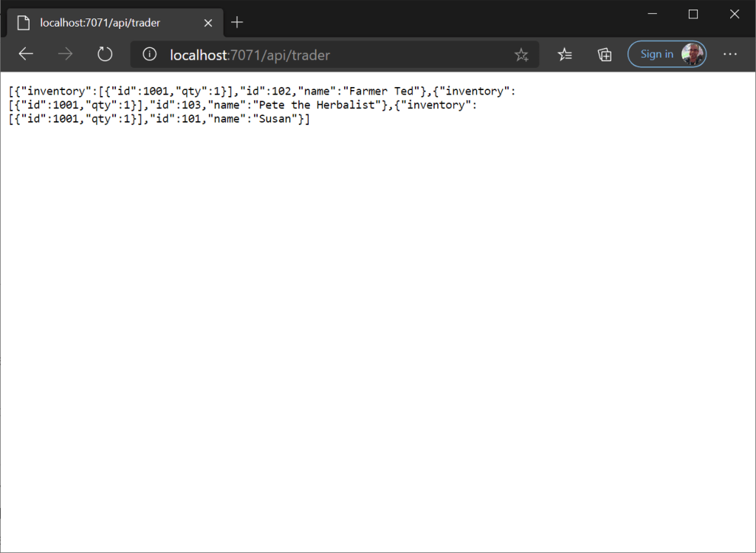Screen dimensions: 756x553
Task: Open the Favorites list panel
Action: coord(565,55)
